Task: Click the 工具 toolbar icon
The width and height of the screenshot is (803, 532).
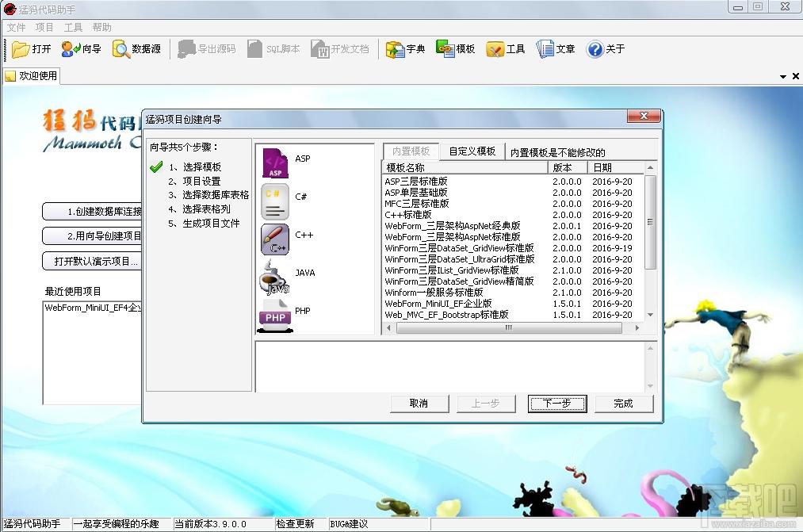Action: click(495, 49)
